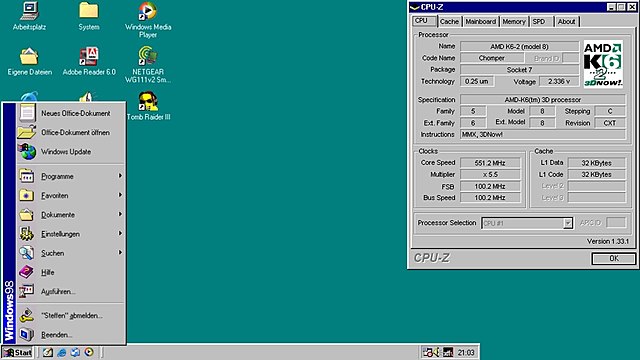Launch Tomb Raider III shortcut
Screen dimensions: 640x360
click(148, 106)
